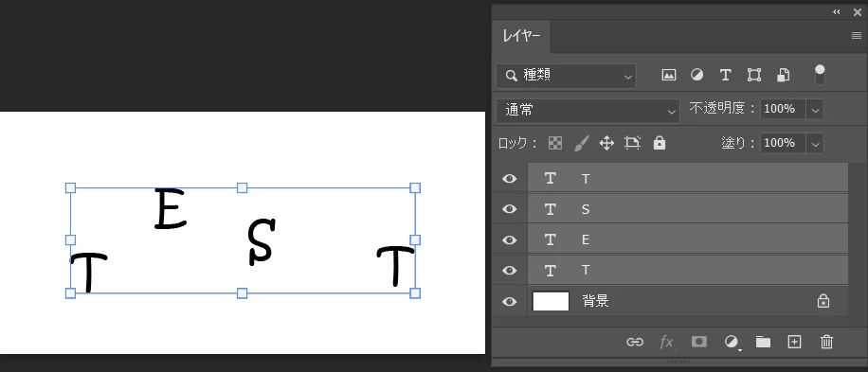
Task: Select the レイヤー tab
Action: (x=521, y=37)
